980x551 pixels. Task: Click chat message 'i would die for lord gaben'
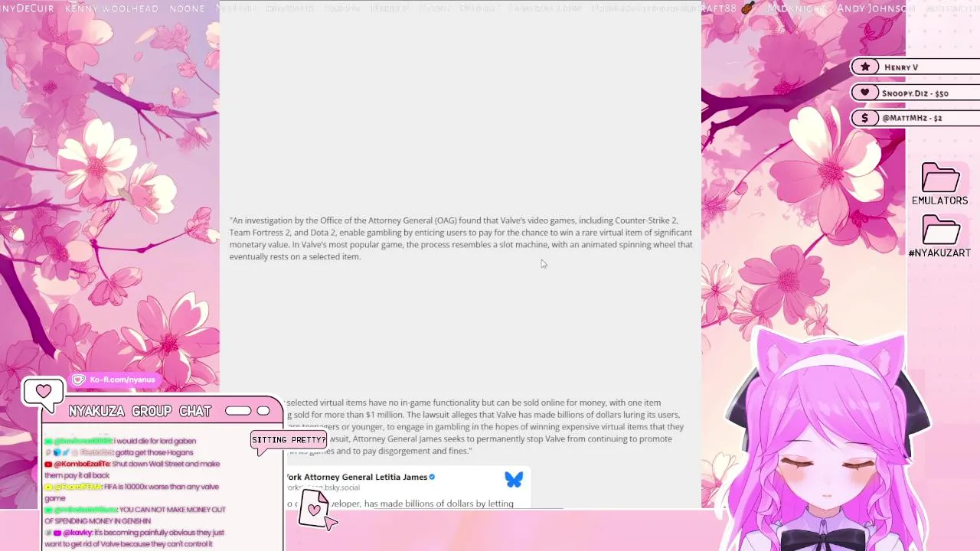(x=155, y=441)
